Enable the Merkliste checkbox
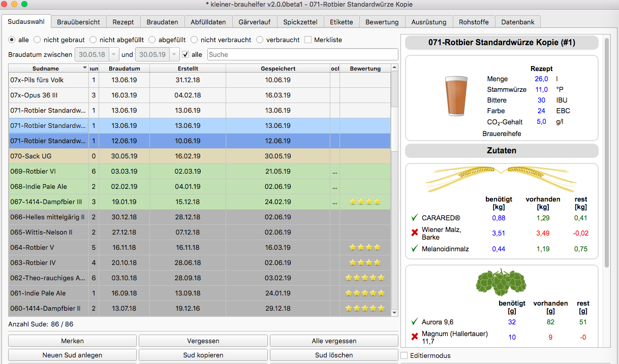Image resolution: width=619 pixels, height=364 pixels. tap(308, 40)
